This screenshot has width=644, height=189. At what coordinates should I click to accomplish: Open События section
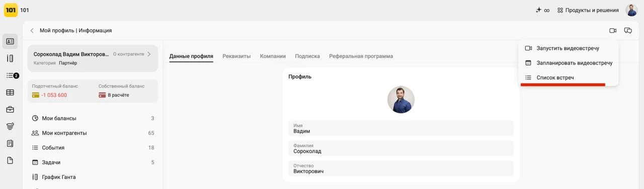tap(93, 148)
